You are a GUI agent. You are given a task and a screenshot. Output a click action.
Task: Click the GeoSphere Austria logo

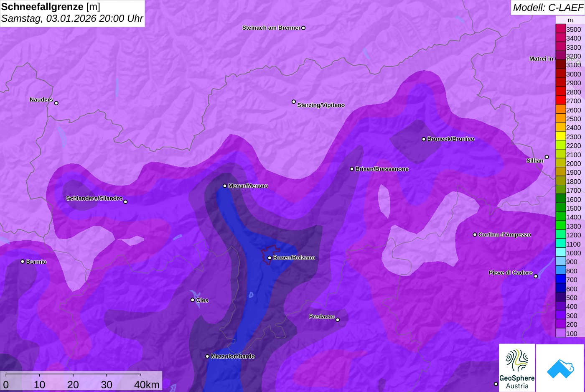[x=517, y=368]
